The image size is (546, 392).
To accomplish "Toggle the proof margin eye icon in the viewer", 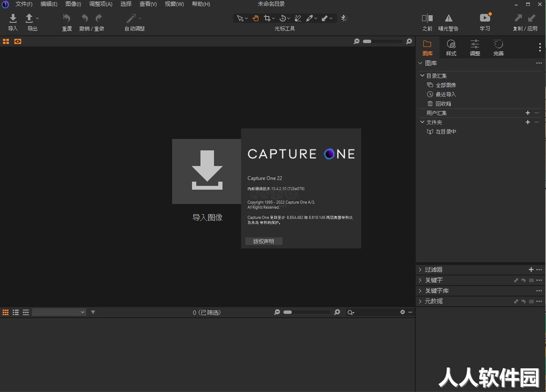I will tap(18, 41).
